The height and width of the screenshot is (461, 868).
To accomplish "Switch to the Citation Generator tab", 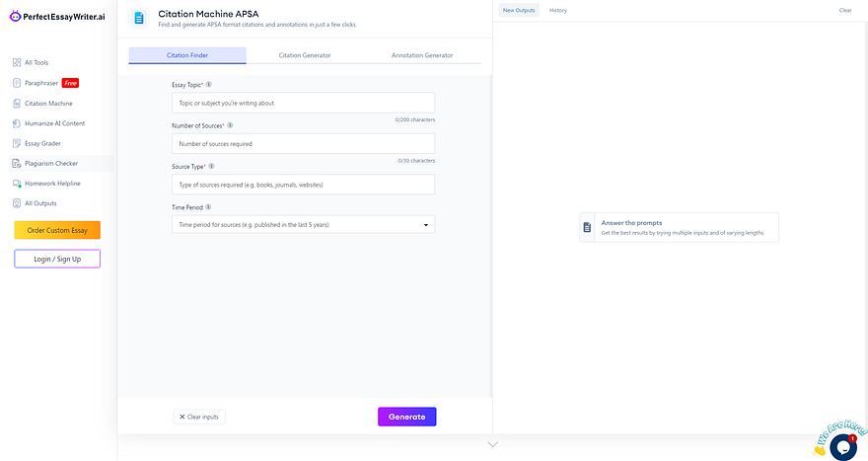I will click(305, 55).
